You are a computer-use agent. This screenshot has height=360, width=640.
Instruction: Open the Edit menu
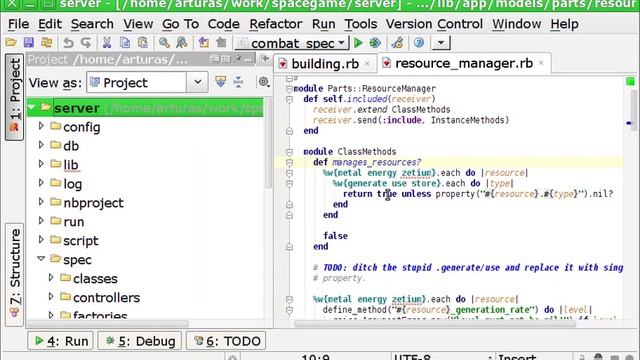50,24
